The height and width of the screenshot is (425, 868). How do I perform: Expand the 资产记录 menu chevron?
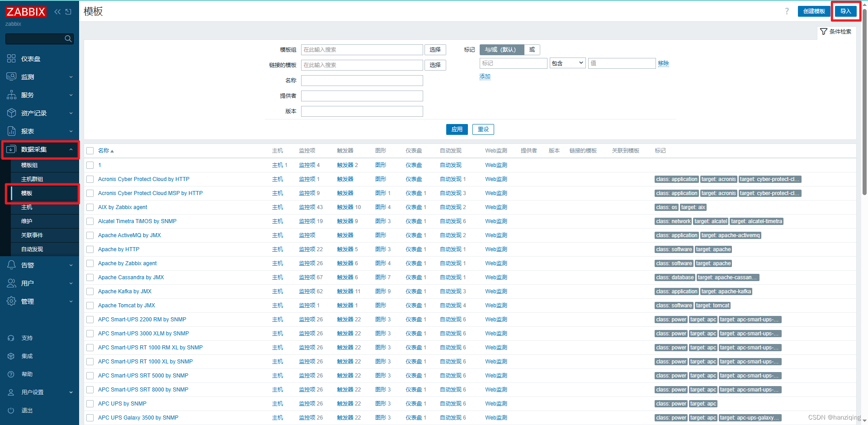tap(71, 113)
